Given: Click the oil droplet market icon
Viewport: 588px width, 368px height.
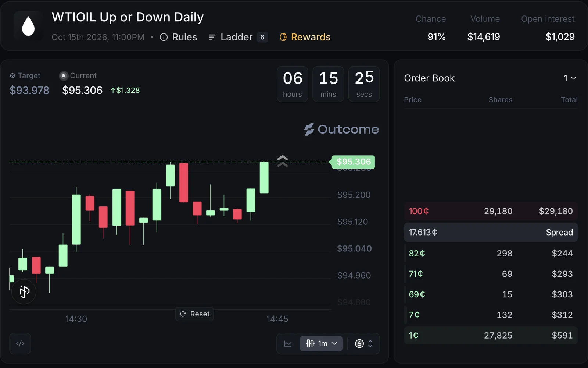Looking at the screenshot, I should point(28,26).
